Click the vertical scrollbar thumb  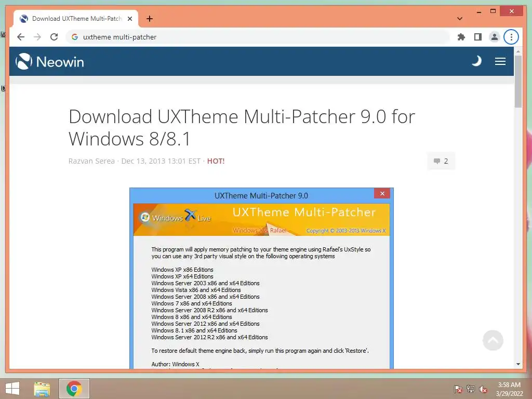coord(518,82)
